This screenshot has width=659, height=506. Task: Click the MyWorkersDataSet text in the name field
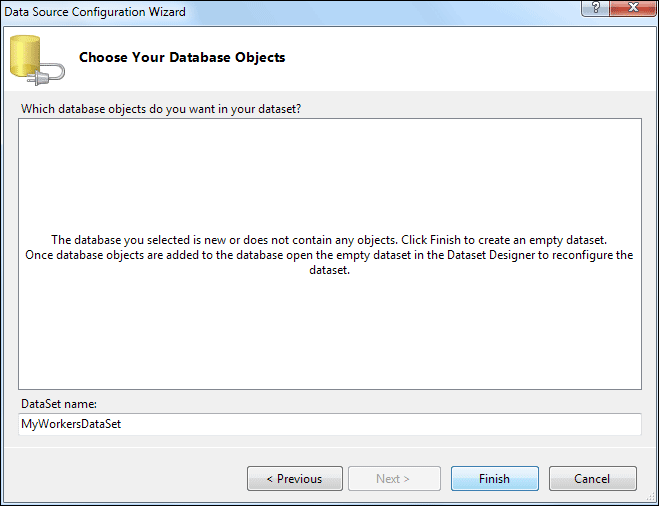coord(71,424)
